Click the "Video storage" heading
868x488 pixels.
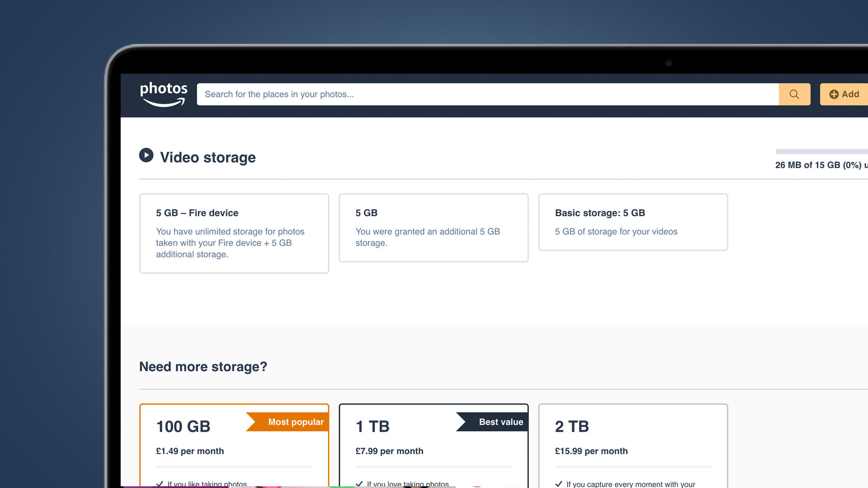click(x=208, y=157)
